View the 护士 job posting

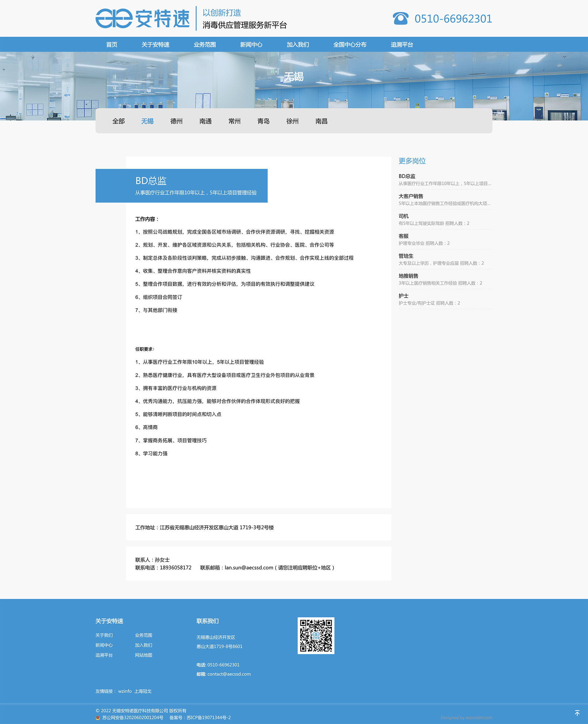403,296
